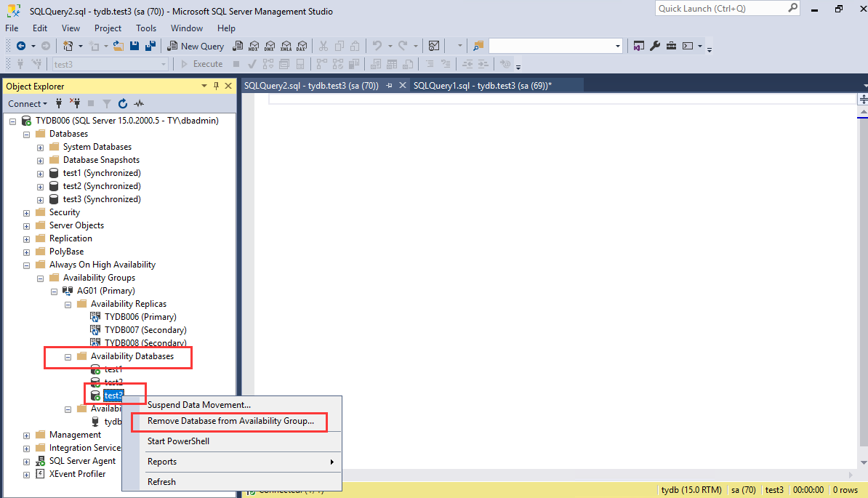Open the Project menu

point(108,28)
